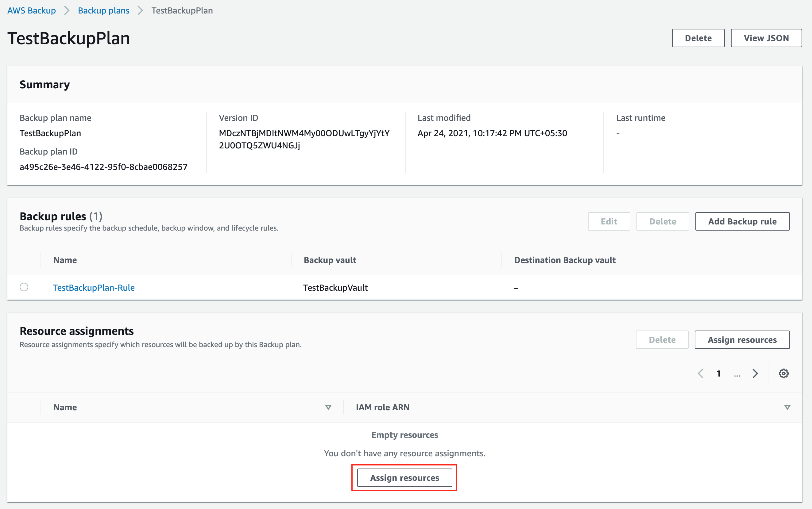
Task: Click Assign resources in section header
Action: [x=742, y=340]
